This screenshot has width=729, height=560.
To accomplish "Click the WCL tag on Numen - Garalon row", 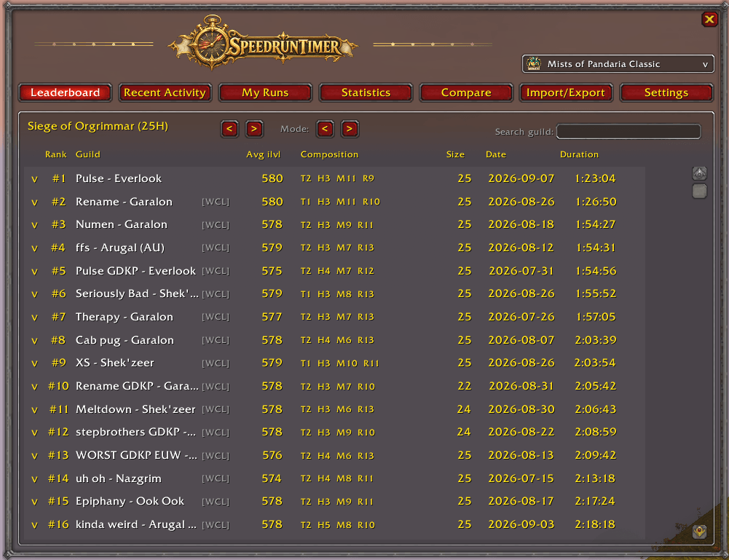I will pyautogui.click(x=216, y=224).
